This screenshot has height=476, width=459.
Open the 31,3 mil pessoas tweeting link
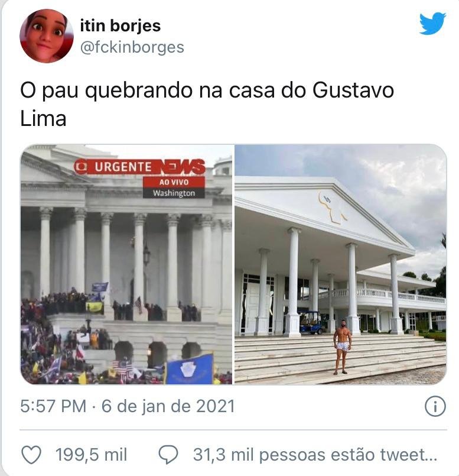315,455
